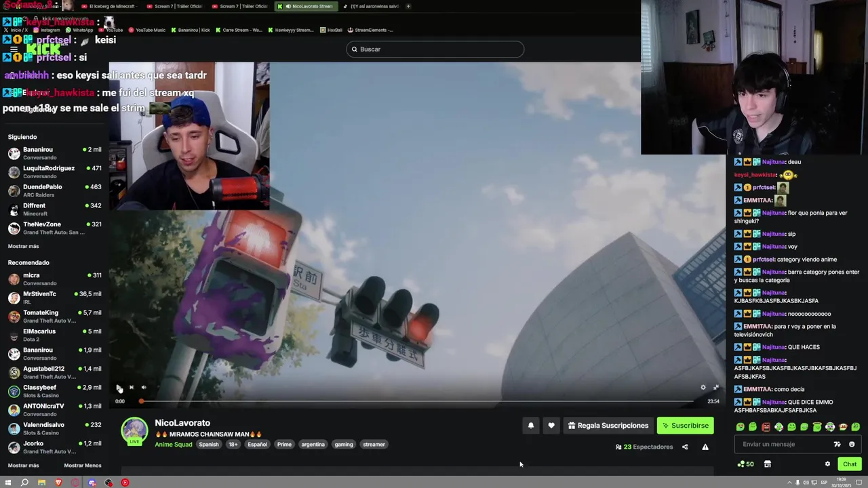Viewport: 868px width, 488px height.
Task: Open DuendePablo channel in sidebar
Action: point(54,190)
